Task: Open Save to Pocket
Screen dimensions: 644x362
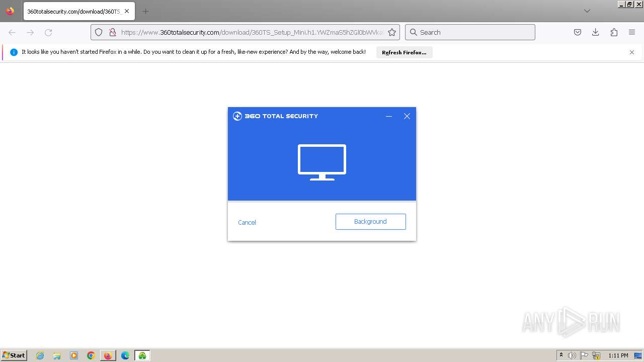Action: point(578,32)
